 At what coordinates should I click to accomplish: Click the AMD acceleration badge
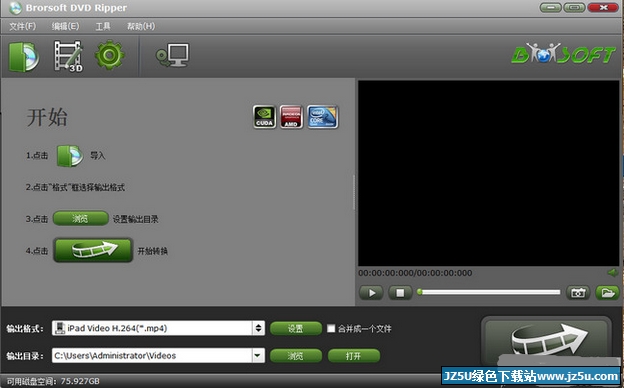(291, 117)
